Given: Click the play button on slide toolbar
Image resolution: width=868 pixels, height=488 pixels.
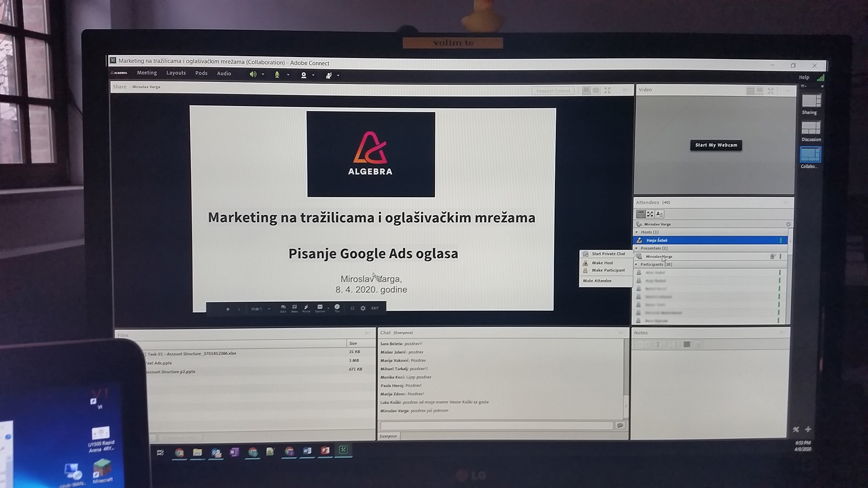Looking at the screenshot, I should (228, 309).
